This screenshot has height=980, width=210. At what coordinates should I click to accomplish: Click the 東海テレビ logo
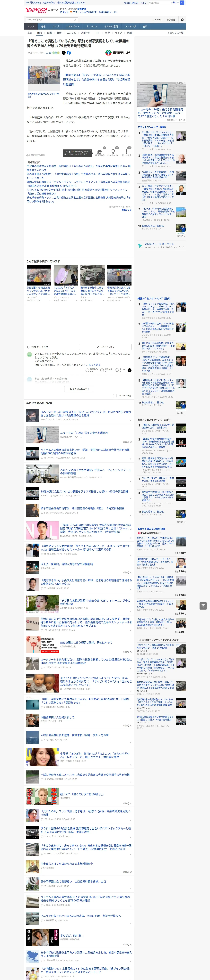pyautogui.click(x=118, y=53)
